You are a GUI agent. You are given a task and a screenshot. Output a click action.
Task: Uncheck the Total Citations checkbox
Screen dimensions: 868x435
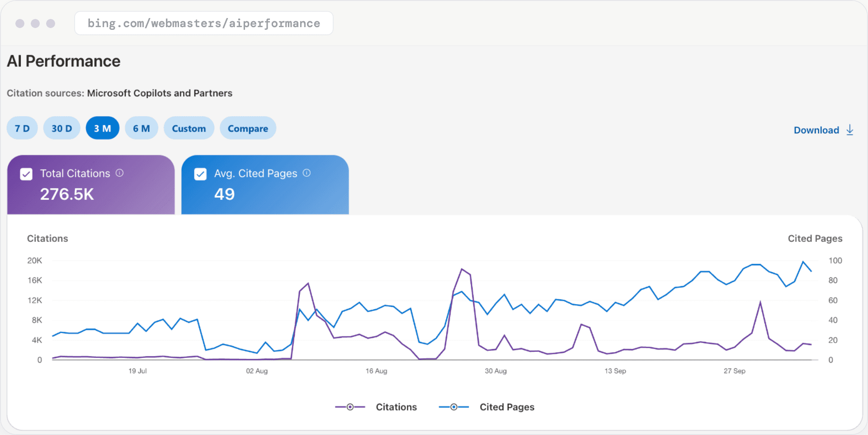26,174
